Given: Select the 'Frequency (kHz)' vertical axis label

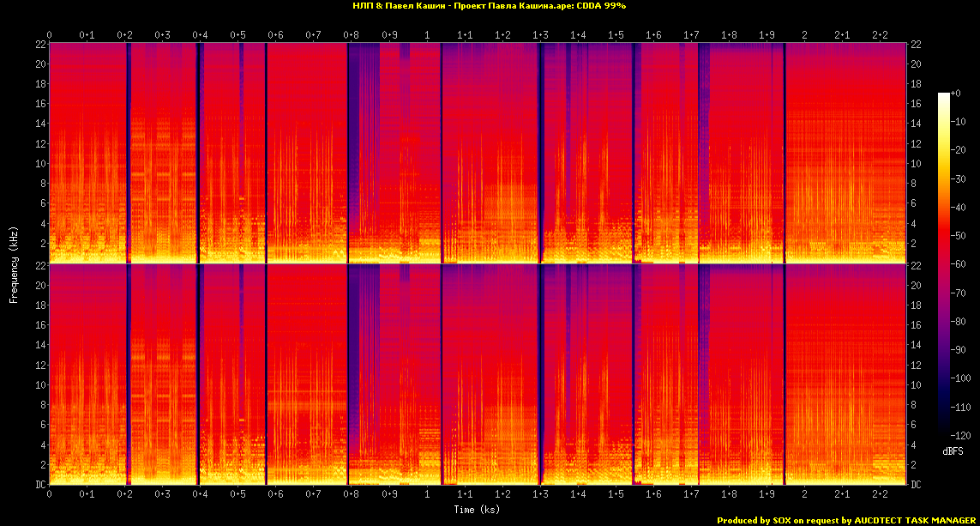Looking at the screenshot, I should coord(14,265).
